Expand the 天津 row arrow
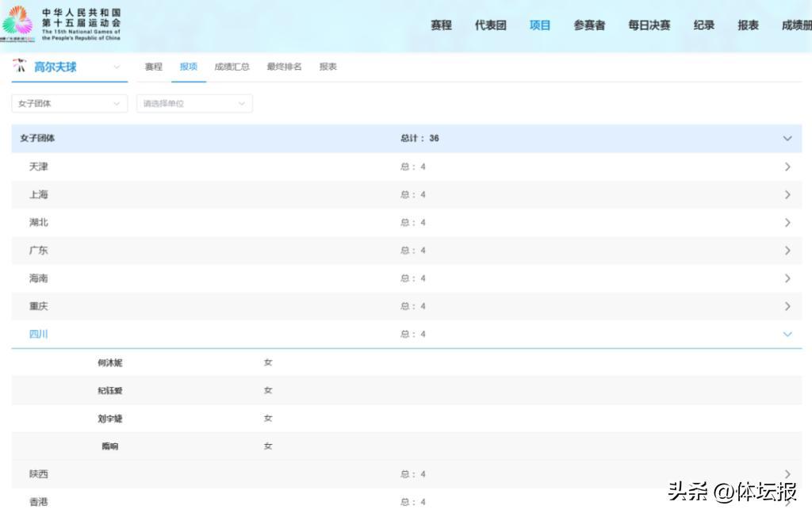The image size is (812, 517). [x=787, y=167]
